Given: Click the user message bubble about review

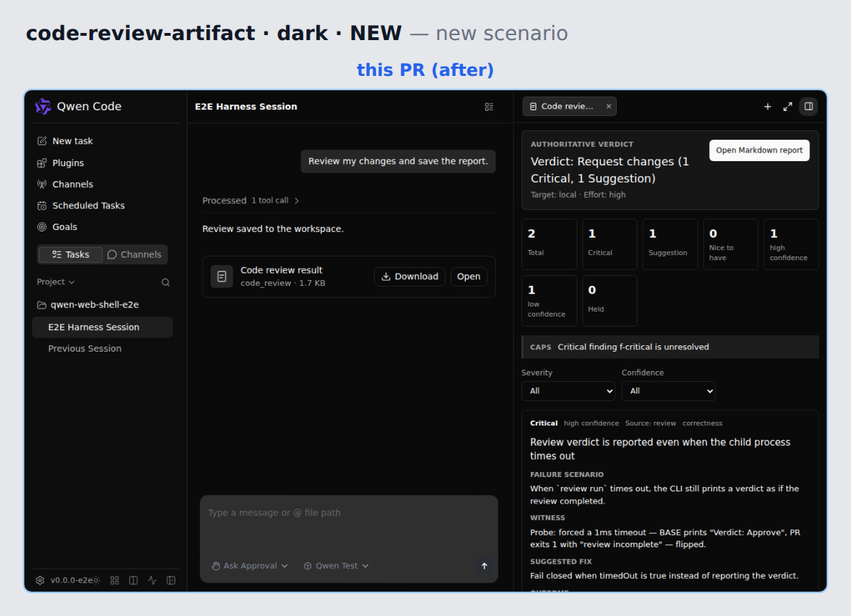Looking at the screenshot, I should pyautogui.click(x=398, y=162).
